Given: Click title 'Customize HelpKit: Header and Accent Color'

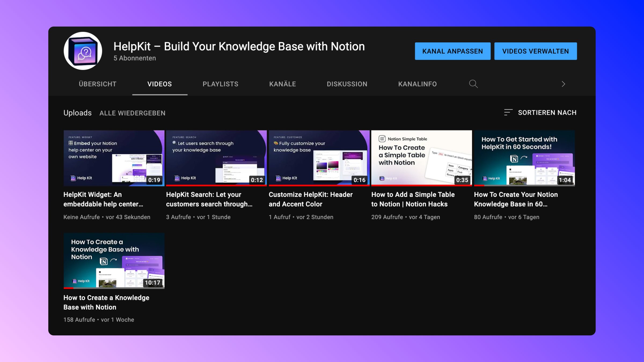Looking at the screenshot, I should (311, 199).
